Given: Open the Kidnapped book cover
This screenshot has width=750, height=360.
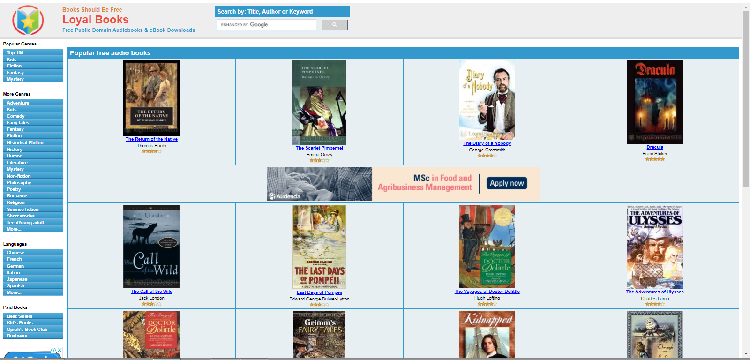Looking at the screenshot, I should click(487, 335).
